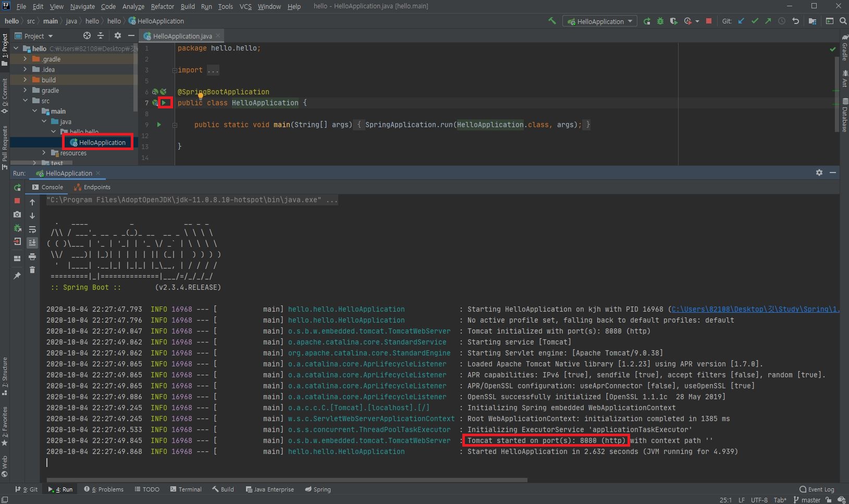Image resolution: width=849 pixels, height=504 pixels.
Task: Toggle Scroll to End in console toolbar
Action: point(32,242)
